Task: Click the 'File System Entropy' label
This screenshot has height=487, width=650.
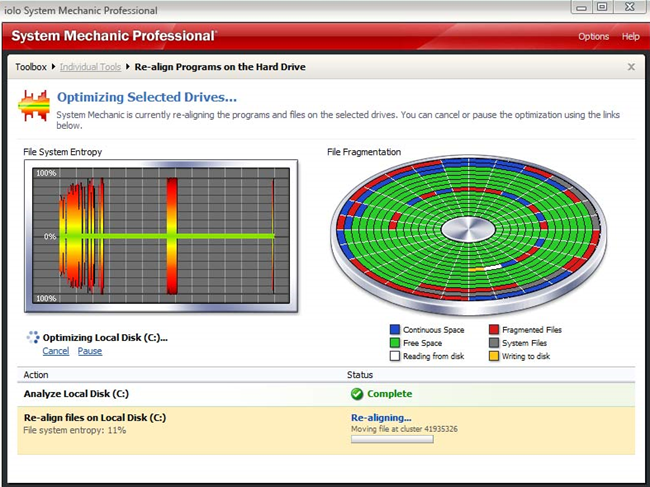Action: [x=62, y=152]
